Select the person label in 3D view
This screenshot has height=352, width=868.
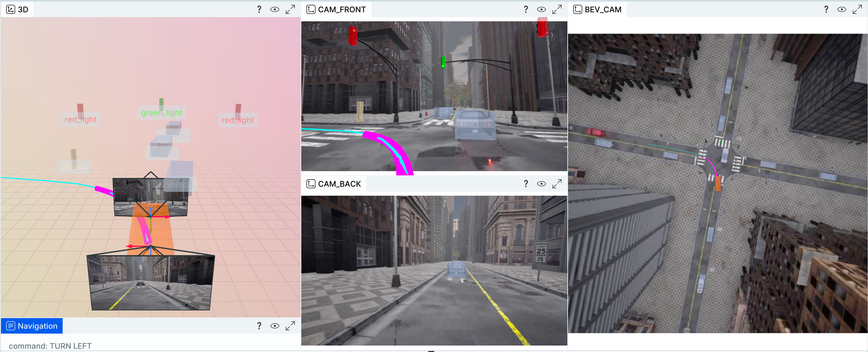[74, 167]
